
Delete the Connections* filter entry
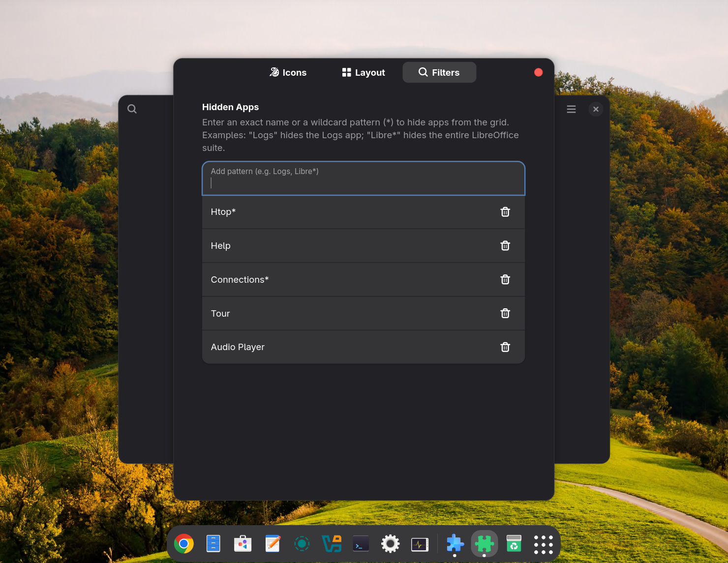[505, 279]
